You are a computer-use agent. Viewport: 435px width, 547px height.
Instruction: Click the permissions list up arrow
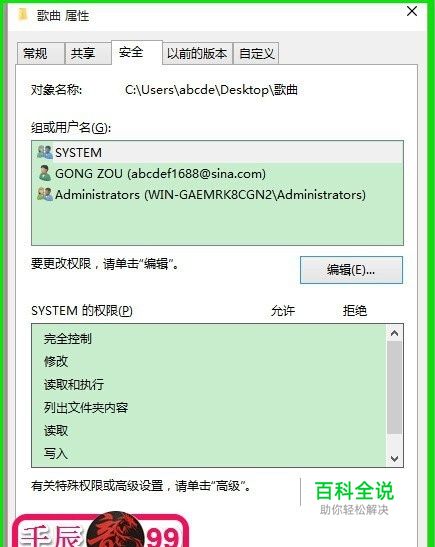tap(395, 333)
